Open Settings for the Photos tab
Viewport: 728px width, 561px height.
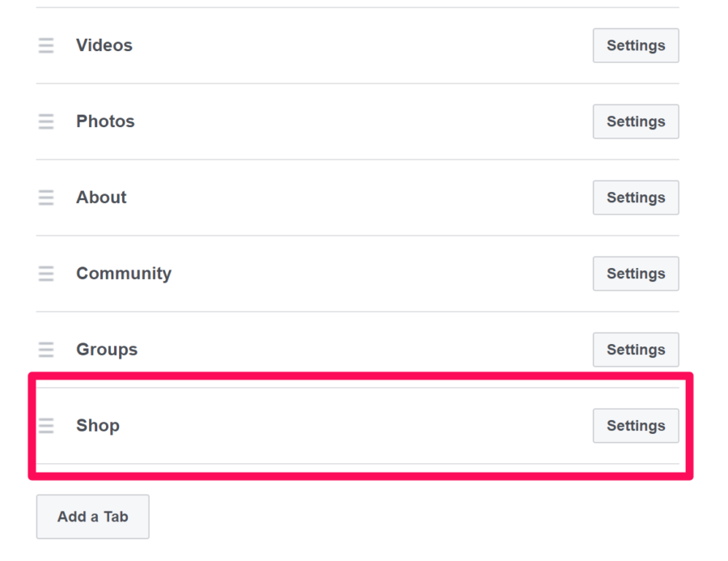[635, 121]
